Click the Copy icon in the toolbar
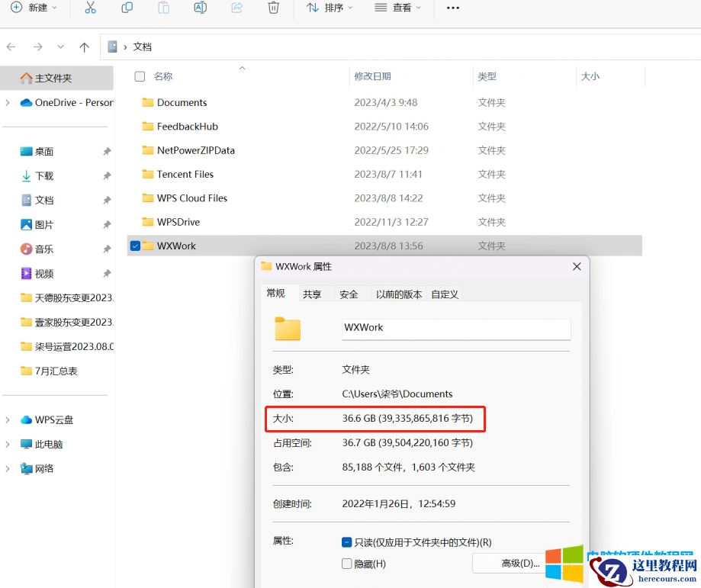The image size is (701, 588). coord(127,8)
